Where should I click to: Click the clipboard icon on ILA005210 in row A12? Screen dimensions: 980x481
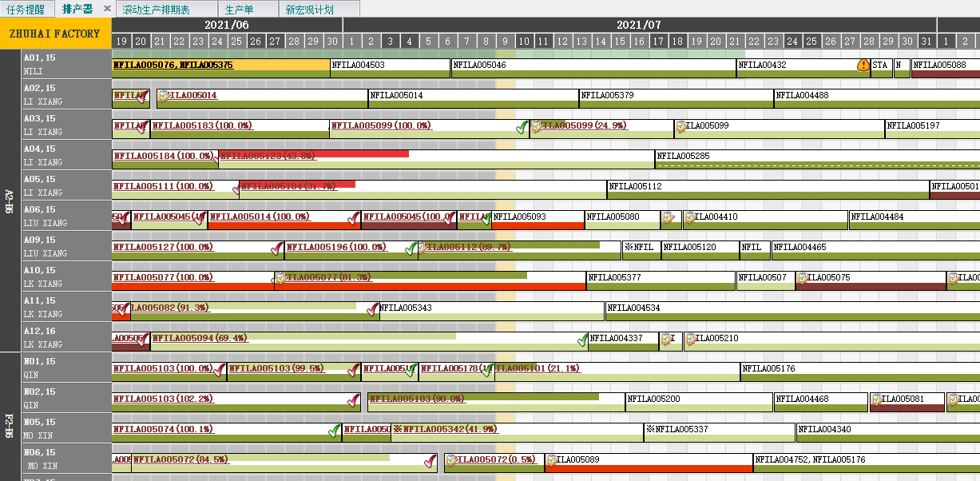click(x=690, y=339)
